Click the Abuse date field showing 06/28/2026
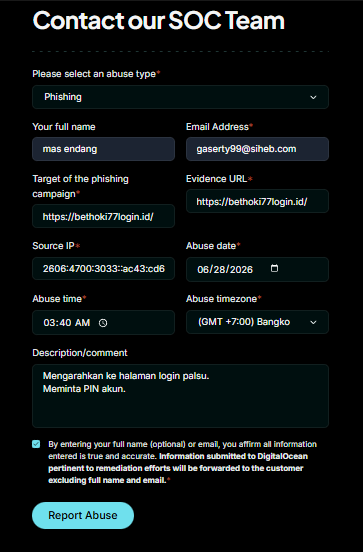The image size is (363, 552). tap(257, 269)
